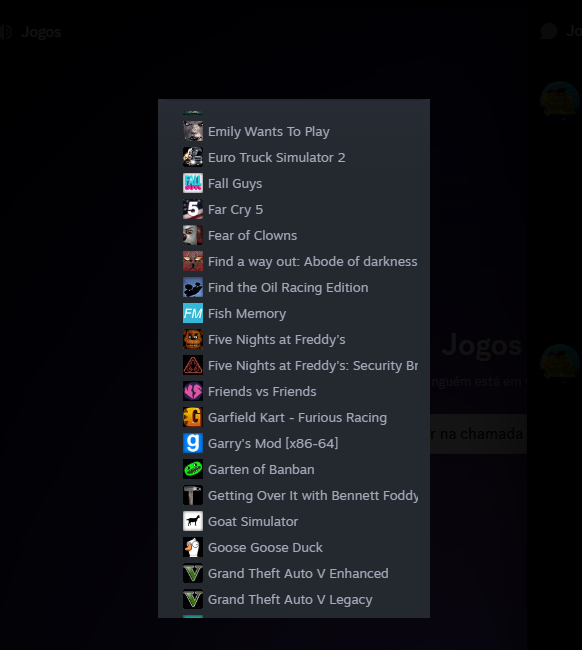Screen dimensions: 582x650
Task: Select Grand Theft Auto V Legacy
Action: pos(294,599)
